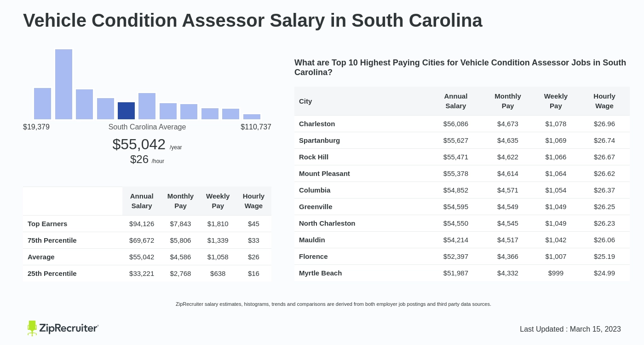
Task: Click the Florence city name
Action: point(313,257)
